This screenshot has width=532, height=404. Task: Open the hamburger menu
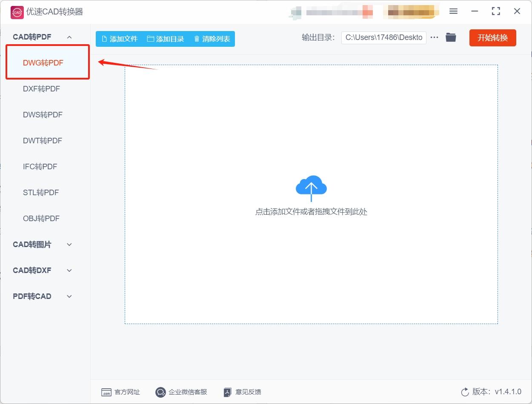point(453,11)
